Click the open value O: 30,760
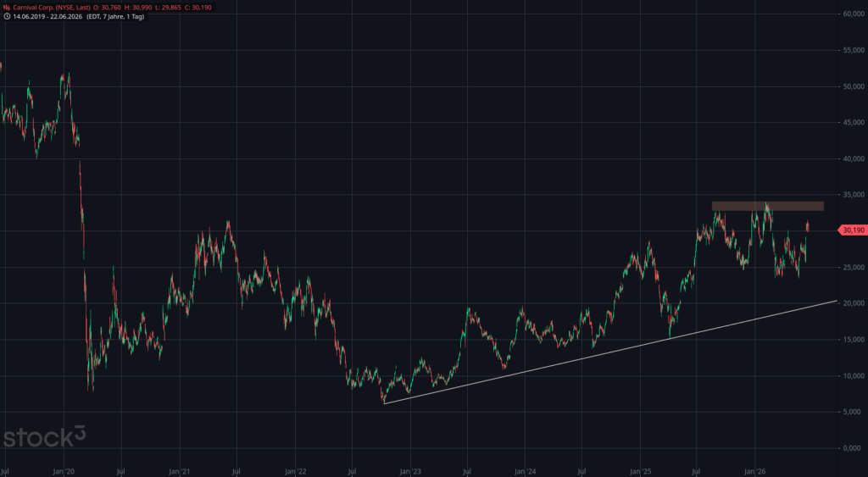Screen dimensions: 868x477 107,8
